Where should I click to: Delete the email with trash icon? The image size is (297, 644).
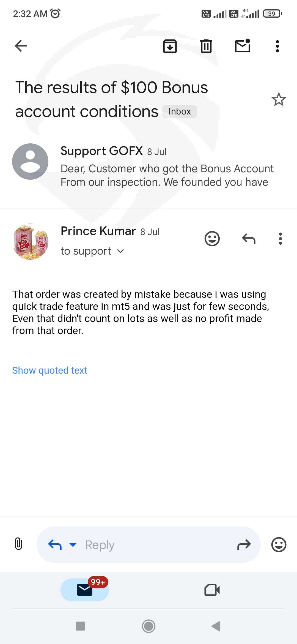click(x=206, y=46)
